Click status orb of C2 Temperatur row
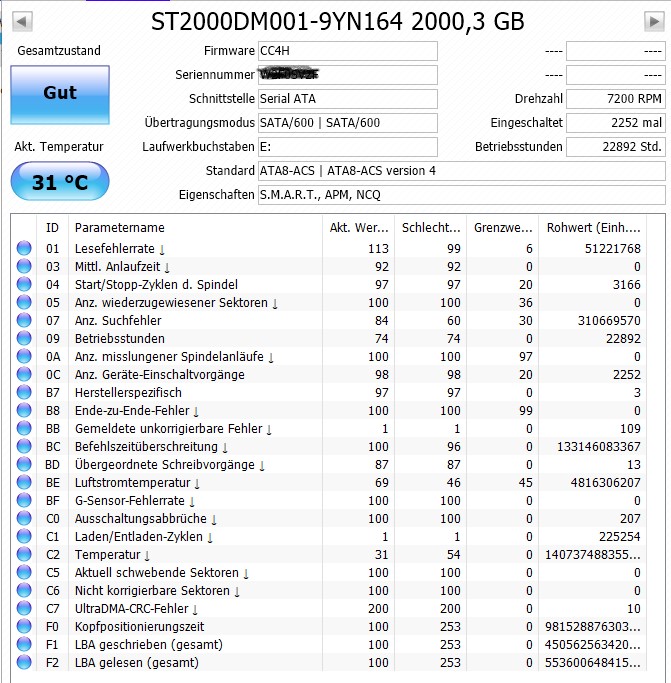671x683 pixels. tap(24, 554)
